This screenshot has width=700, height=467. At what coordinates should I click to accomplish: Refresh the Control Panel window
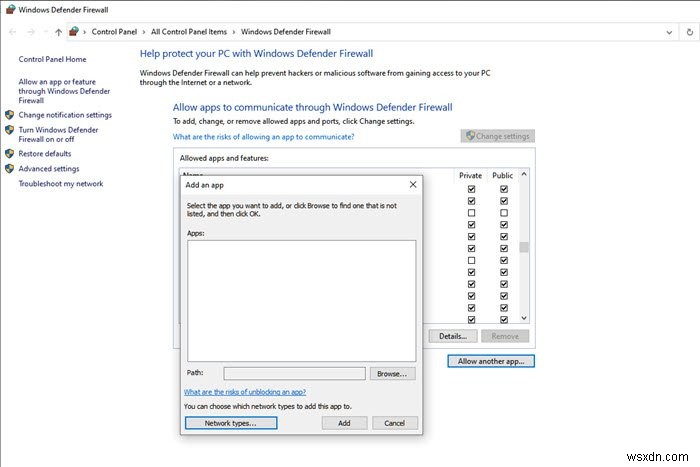[x=689, y=32]
